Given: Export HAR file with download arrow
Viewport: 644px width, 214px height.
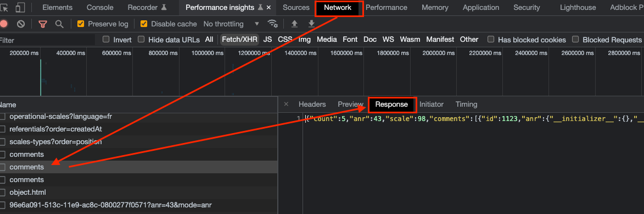Looking at the screenshot, I should click(312, 24).
